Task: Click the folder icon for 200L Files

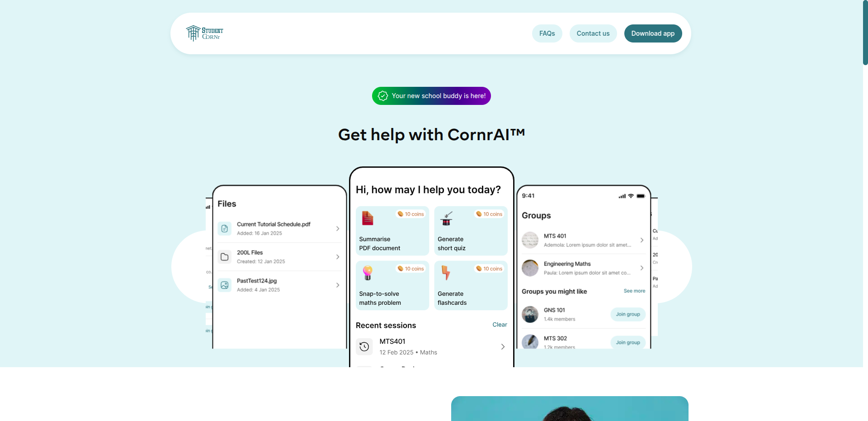Action: [x=225, y=257]
